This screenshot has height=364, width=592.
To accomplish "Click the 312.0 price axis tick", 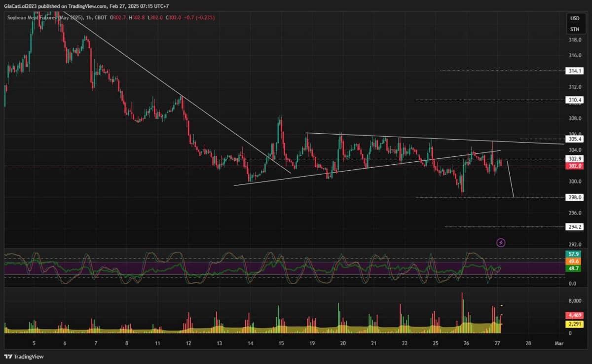I will [x=576, y=87].
